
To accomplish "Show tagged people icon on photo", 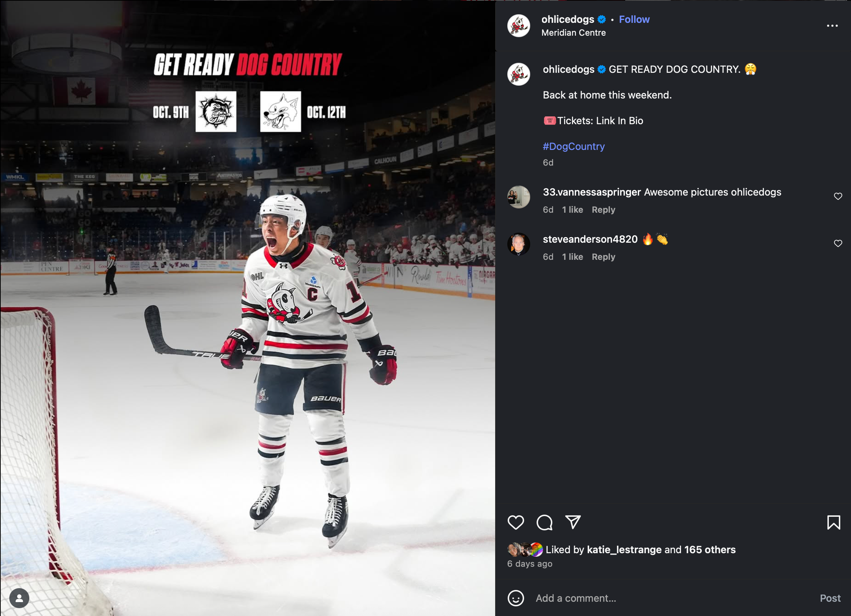I will coord(19,598).
